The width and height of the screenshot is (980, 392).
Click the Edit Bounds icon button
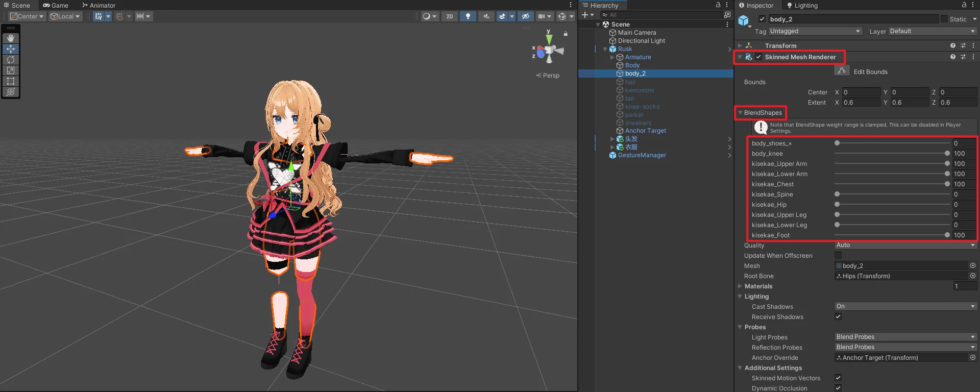click(x=842, y=71)
